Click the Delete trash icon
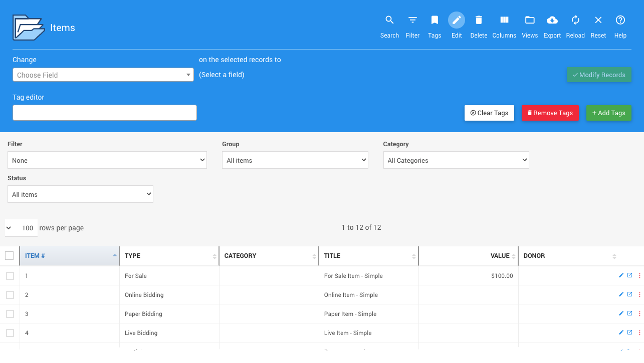This screenshot has width=644, height=363. coord(479,21)
